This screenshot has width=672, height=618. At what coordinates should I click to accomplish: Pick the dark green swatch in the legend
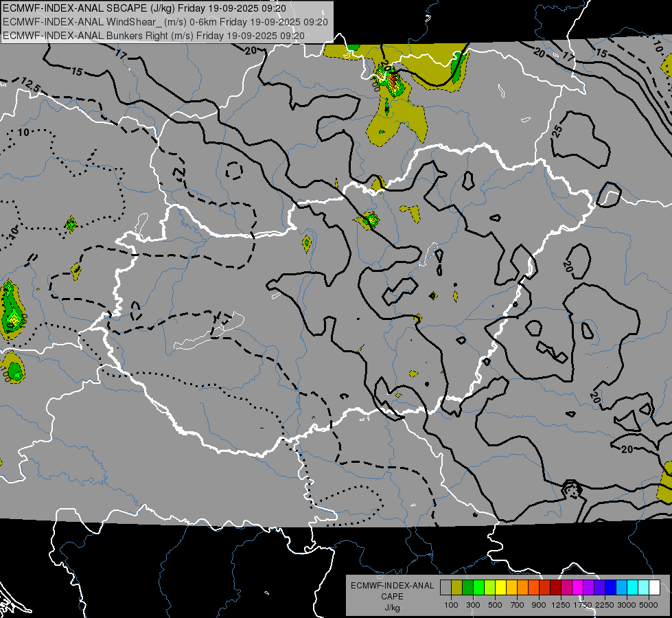[467, 588]
